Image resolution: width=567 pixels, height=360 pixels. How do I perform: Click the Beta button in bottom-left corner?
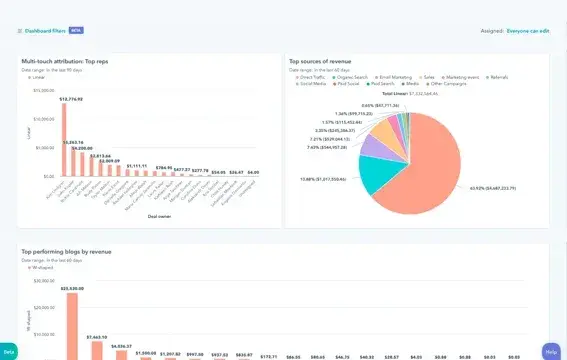[8, 352]
